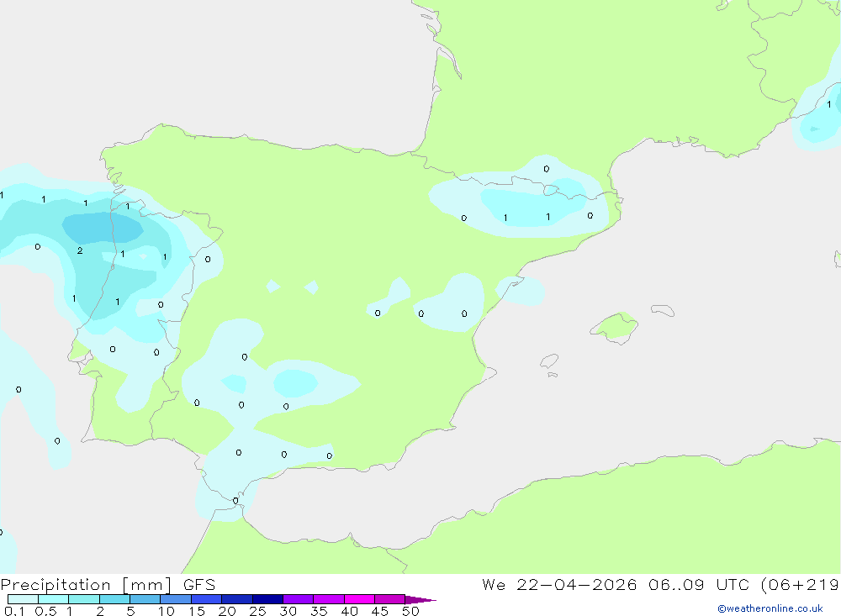Click Mallorca island on the map
Image resolution: width=841 pixels, height=616 pixels.
point(615,327)
